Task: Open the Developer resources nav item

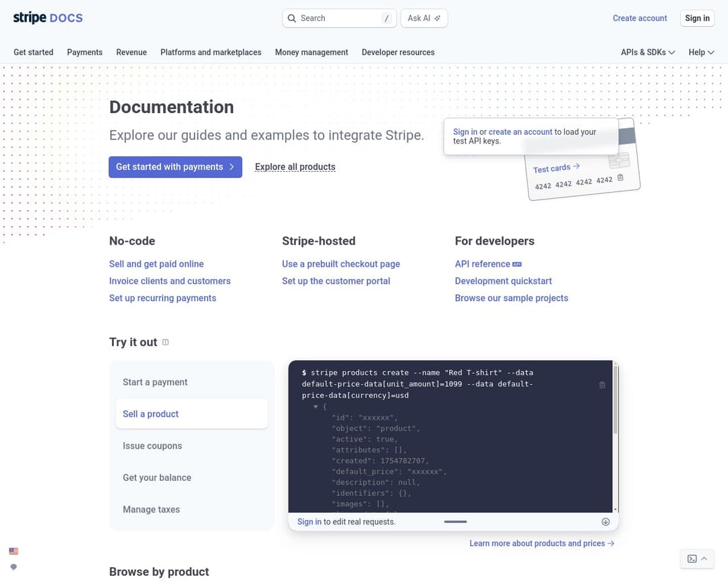Action: point(398,53)
